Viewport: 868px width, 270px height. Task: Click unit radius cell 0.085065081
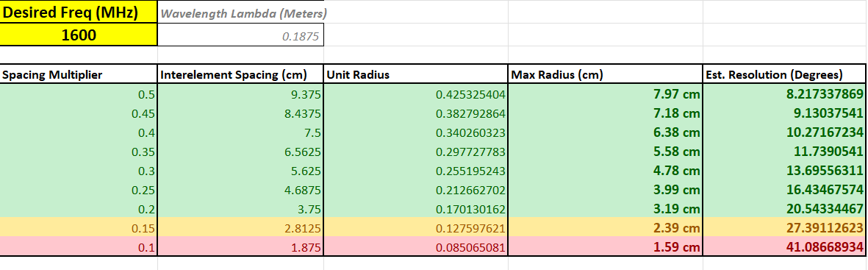tap(416, 246)
